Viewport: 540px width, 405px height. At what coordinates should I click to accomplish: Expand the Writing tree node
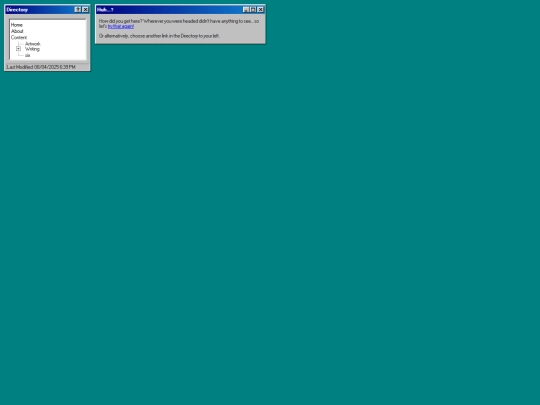19,49
